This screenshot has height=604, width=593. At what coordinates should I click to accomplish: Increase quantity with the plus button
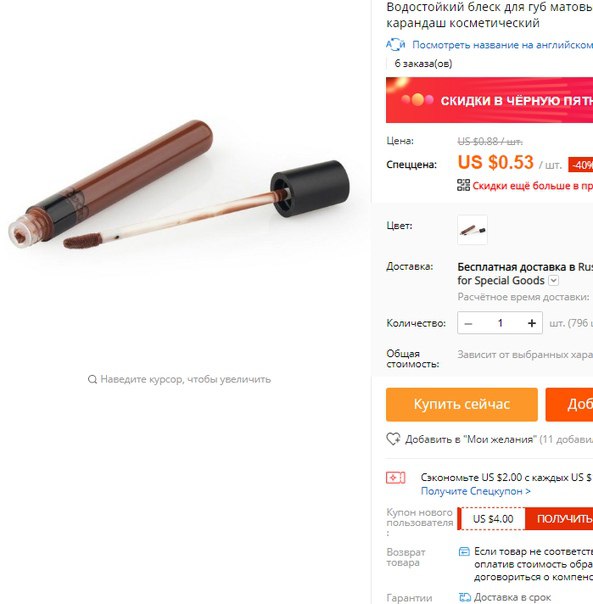click(532, 323)
